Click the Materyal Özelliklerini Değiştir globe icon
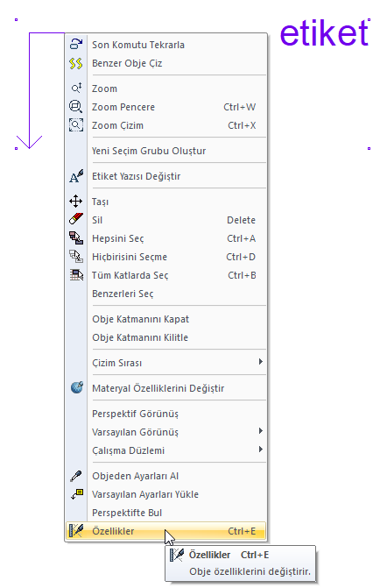This screenshot has height=588, width=380. coord(76,387)
